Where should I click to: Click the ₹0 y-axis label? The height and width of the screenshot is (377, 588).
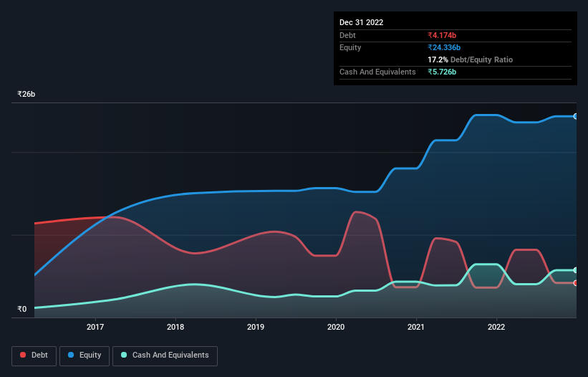point(22,309)
